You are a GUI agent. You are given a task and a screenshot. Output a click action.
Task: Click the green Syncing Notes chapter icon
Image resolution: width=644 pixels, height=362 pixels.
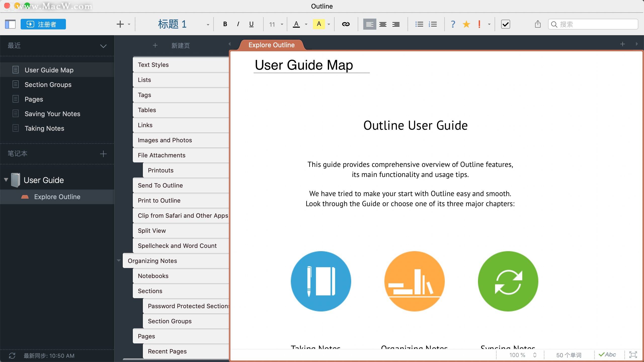point(508,281)
